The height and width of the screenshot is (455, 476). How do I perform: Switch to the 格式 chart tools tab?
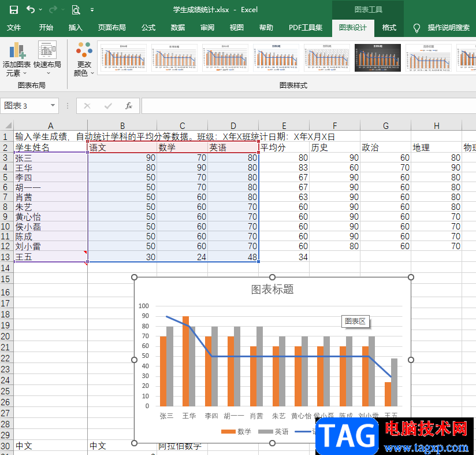[389, 28]
